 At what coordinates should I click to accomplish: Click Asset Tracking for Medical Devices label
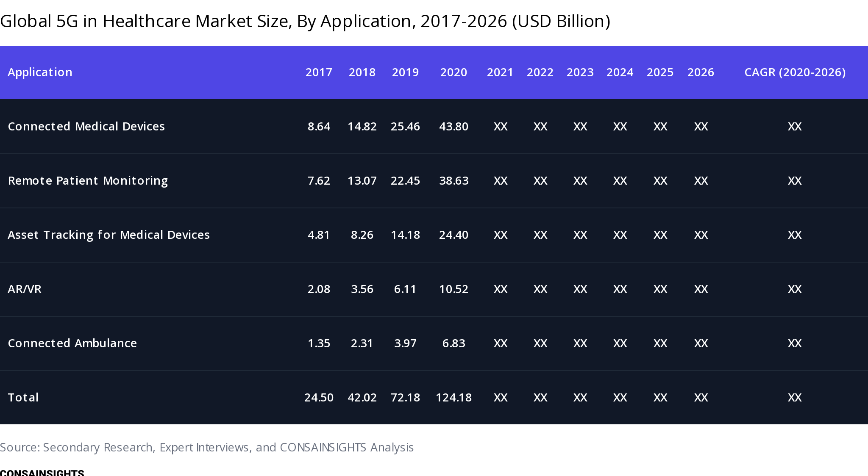108,235
